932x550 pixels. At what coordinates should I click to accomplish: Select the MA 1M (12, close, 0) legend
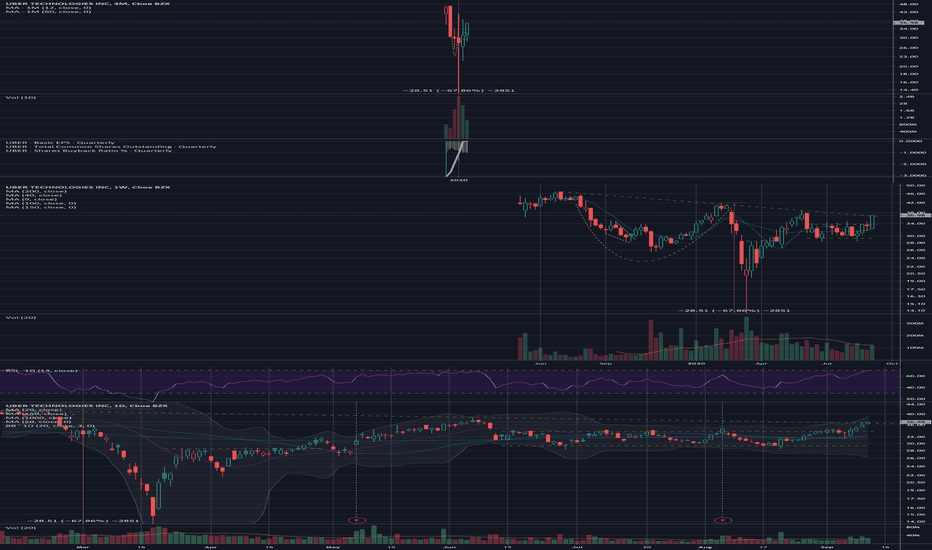[48, 8]
